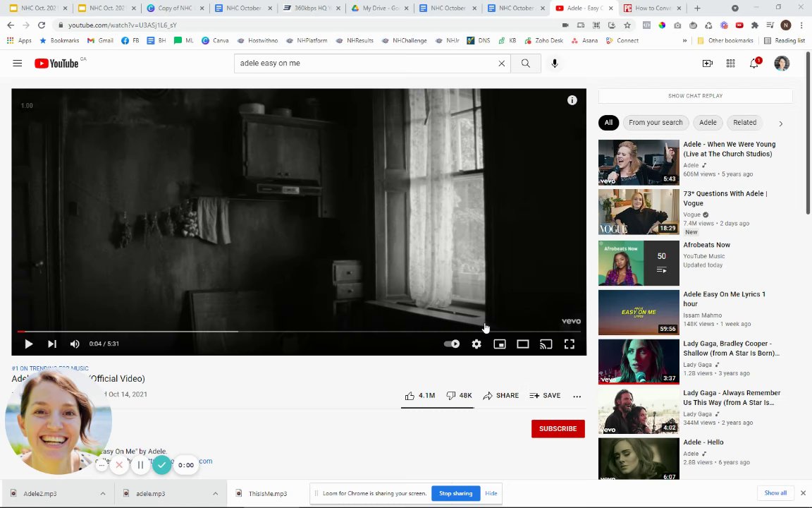Image resolution: width=812 pixels, height=508 pixels.
Task: Click SHOW CHAT REPLAY
Action: click(x=695, y=96)
